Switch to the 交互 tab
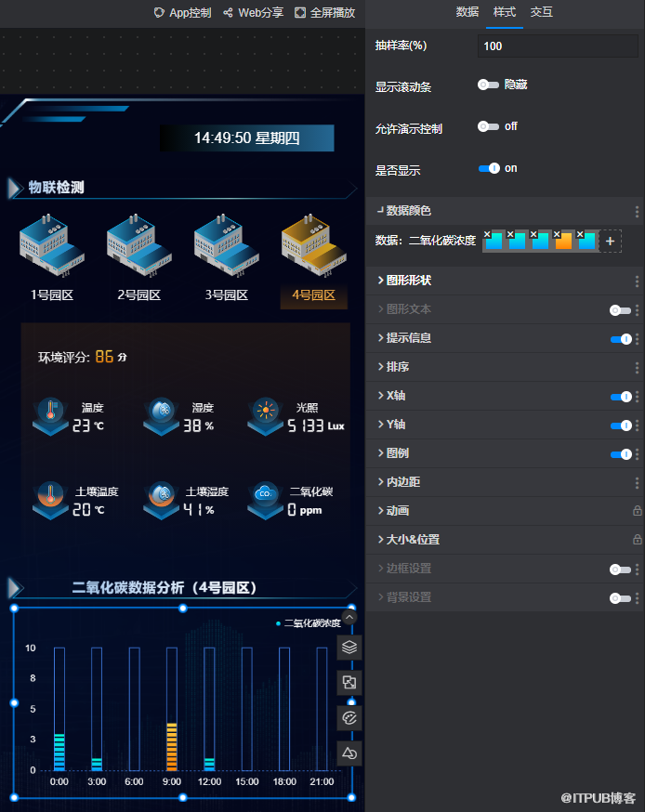 [542, 12]
